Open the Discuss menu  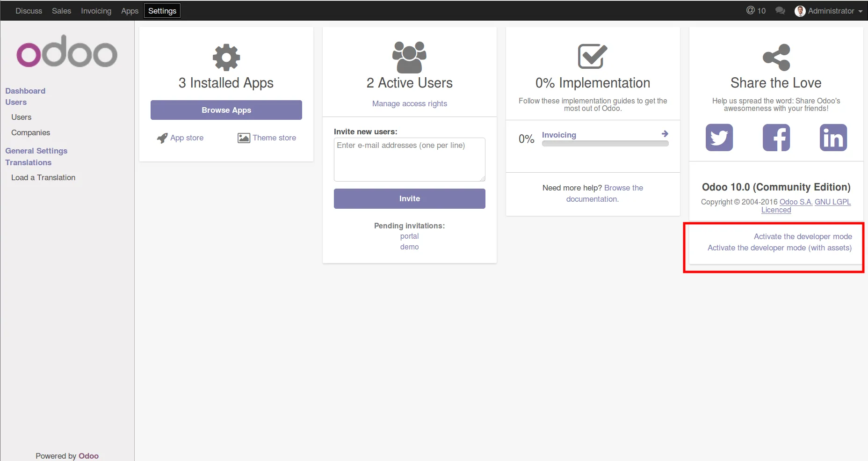pos(29,11)
